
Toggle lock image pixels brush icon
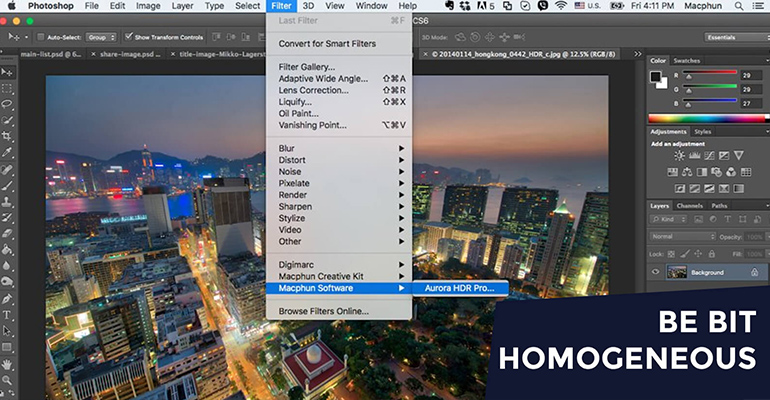[685, 254]
